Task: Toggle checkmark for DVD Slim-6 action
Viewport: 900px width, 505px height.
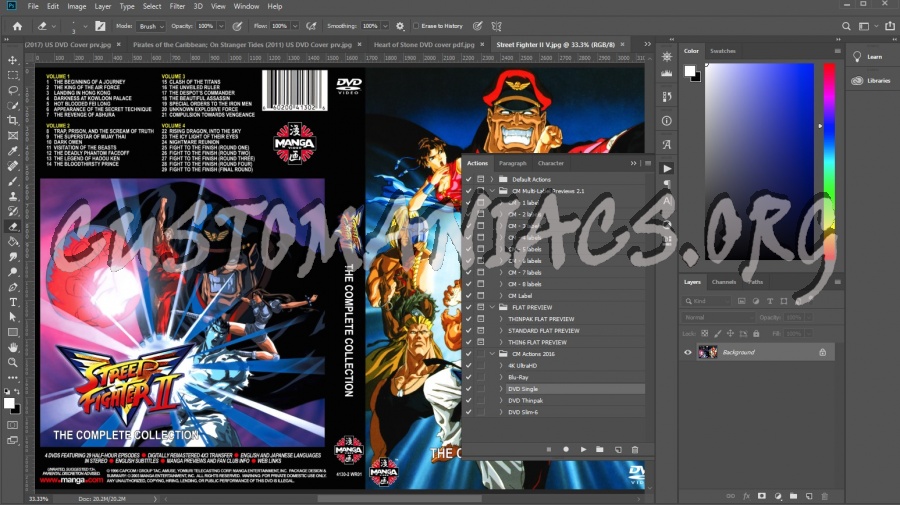Action: tap(469, 411)
